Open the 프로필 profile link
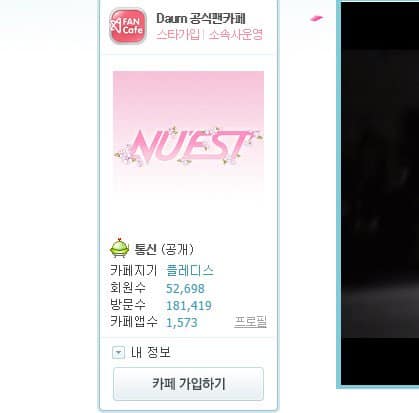Screen dimensions: 419x413 click(x=250, y=322)
